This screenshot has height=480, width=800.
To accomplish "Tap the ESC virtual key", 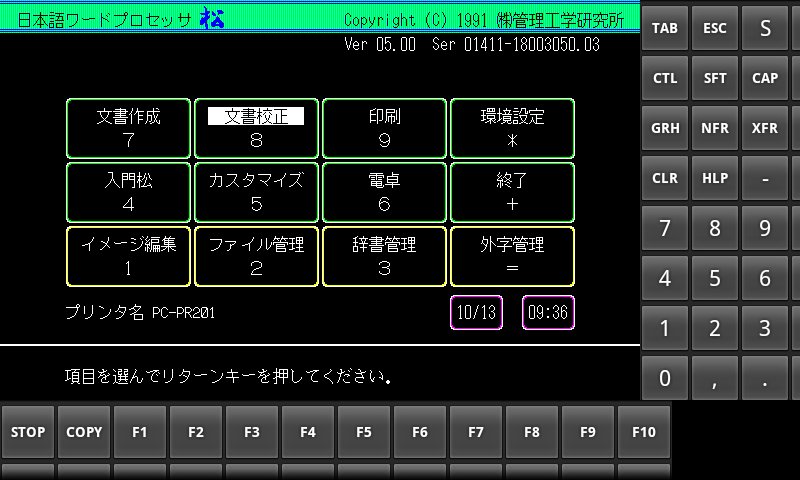I will (x=715, y=28).
